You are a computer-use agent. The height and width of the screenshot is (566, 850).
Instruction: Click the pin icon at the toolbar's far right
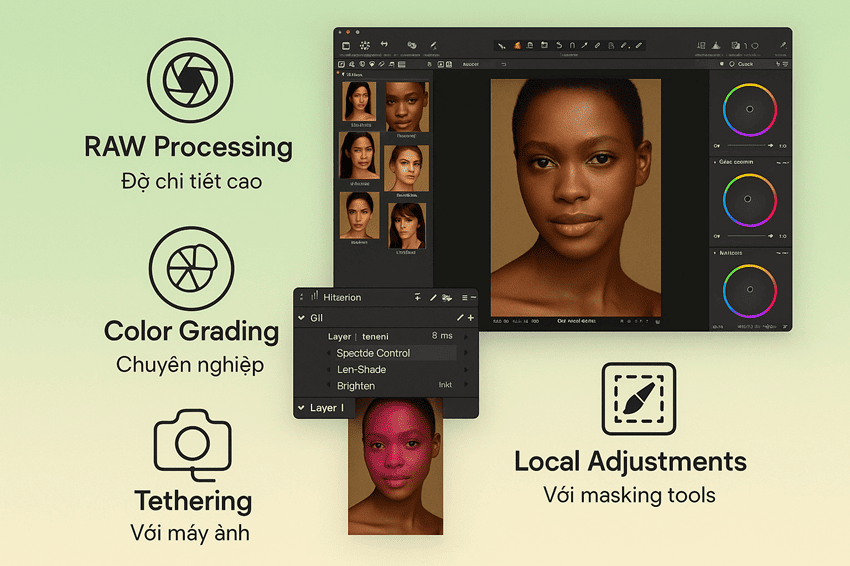[783, 46]
